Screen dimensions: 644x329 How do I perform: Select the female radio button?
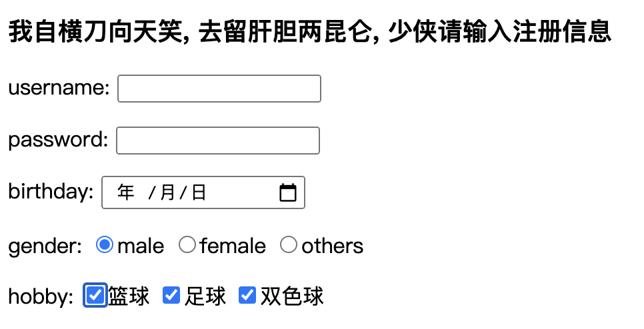(x=187, y=245)
